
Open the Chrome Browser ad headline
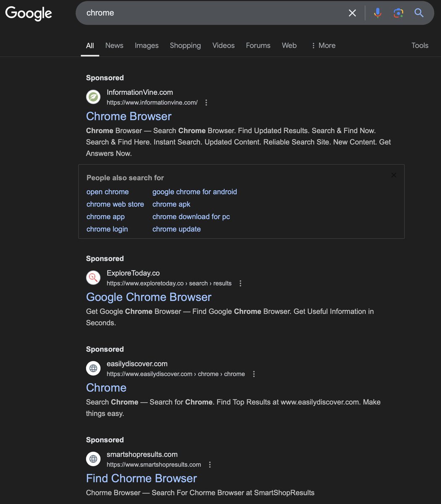[x=129, y=116]
